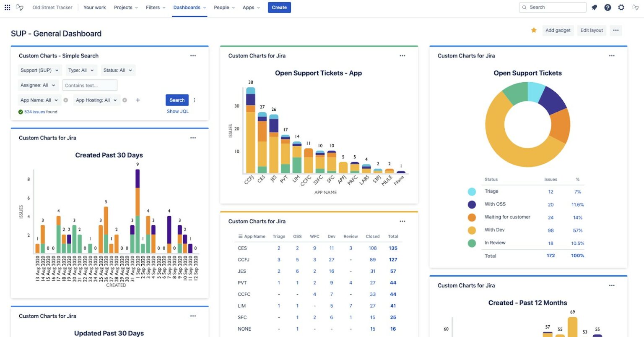Open Simple Search gadget three-dot menu

coord(193,56)
